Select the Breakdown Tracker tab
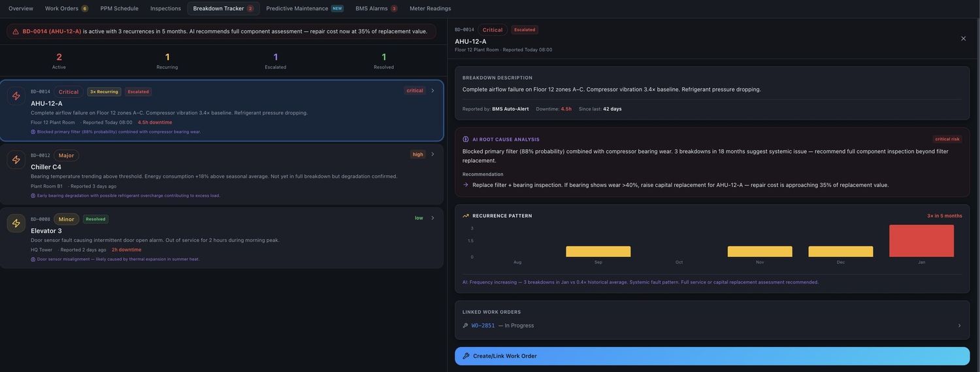 click(x=223, y=8)
